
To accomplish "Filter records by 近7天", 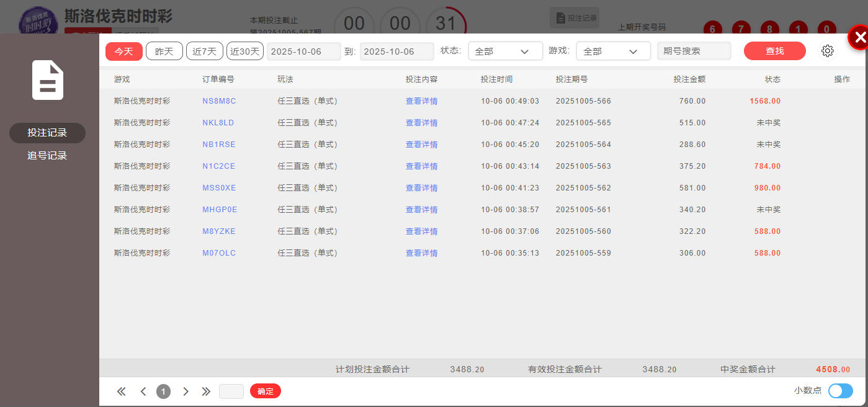I will [204, 51].
